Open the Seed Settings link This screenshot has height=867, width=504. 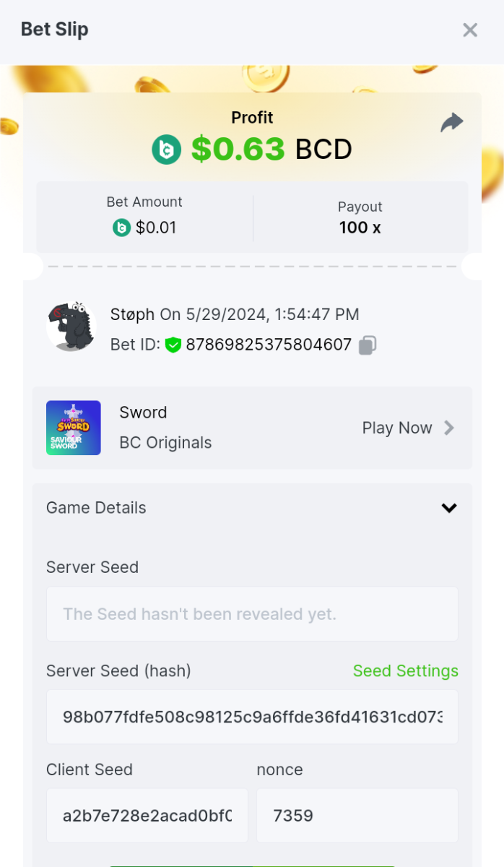[405, 671]
